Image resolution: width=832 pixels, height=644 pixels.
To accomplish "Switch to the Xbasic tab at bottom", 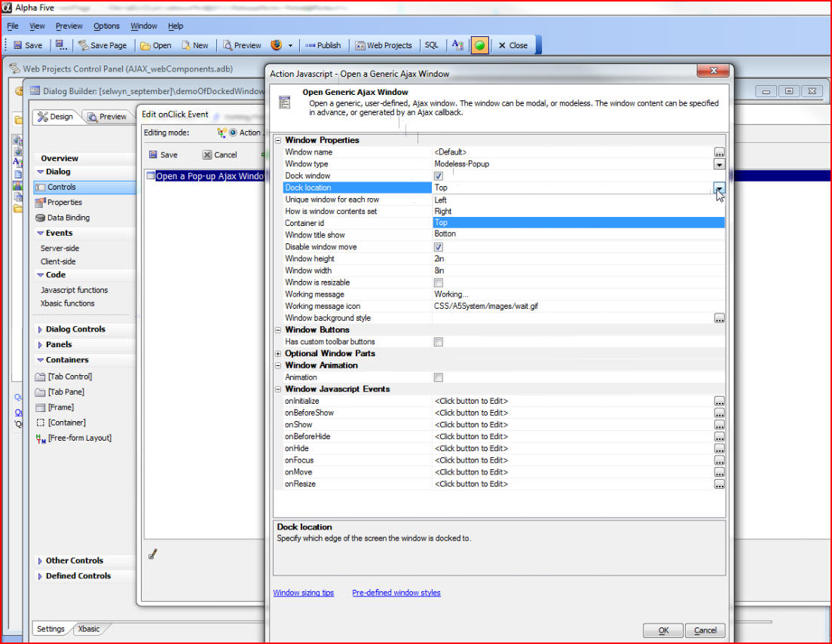I will 89,629.
